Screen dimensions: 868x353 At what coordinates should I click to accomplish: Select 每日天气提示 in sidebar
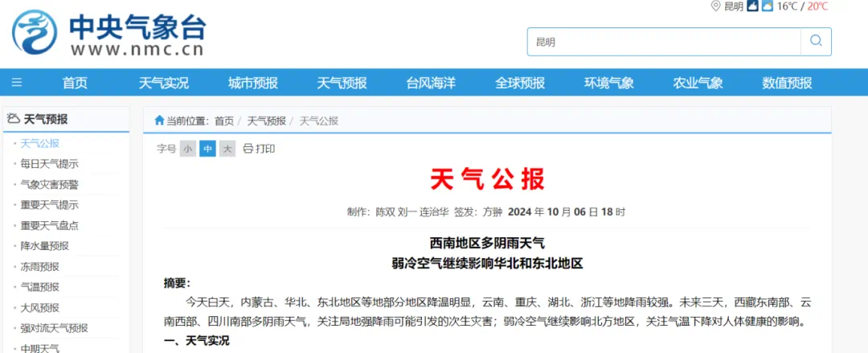click(x=50, y=164)
